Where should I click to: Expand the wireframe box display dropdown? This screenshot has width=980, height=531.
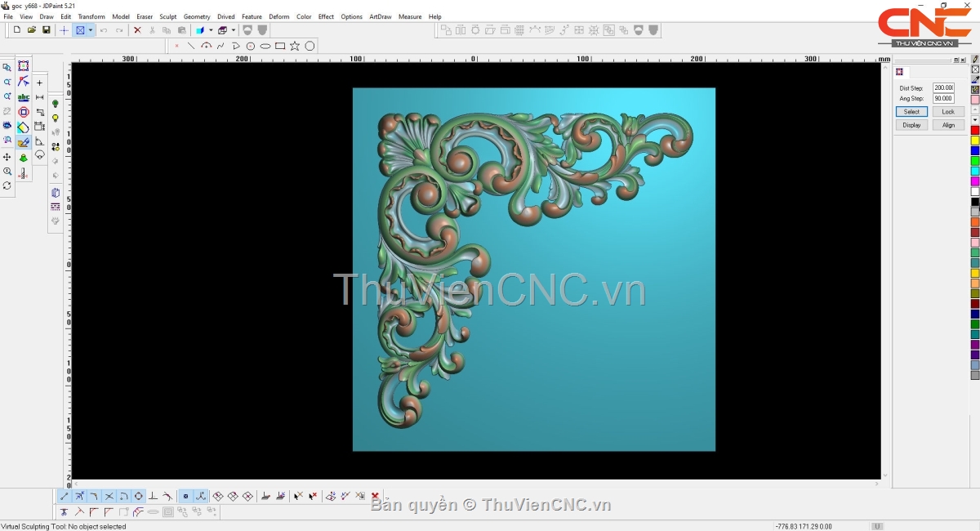pos(233,30)
